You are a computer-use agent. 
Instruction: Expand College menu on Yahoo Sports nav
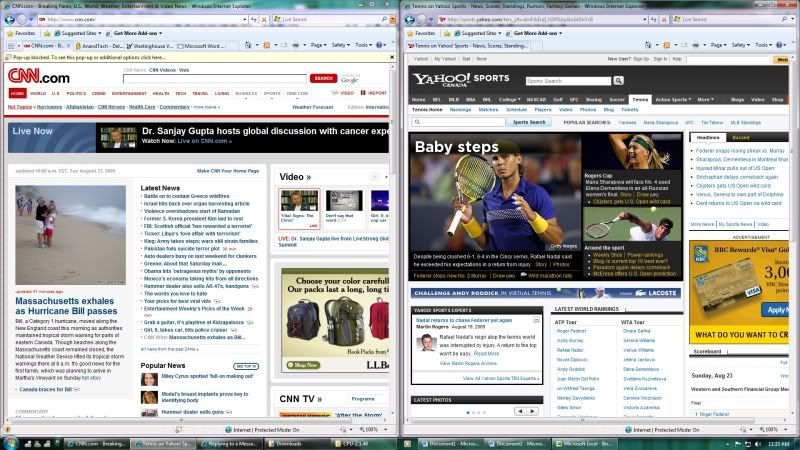509,100
